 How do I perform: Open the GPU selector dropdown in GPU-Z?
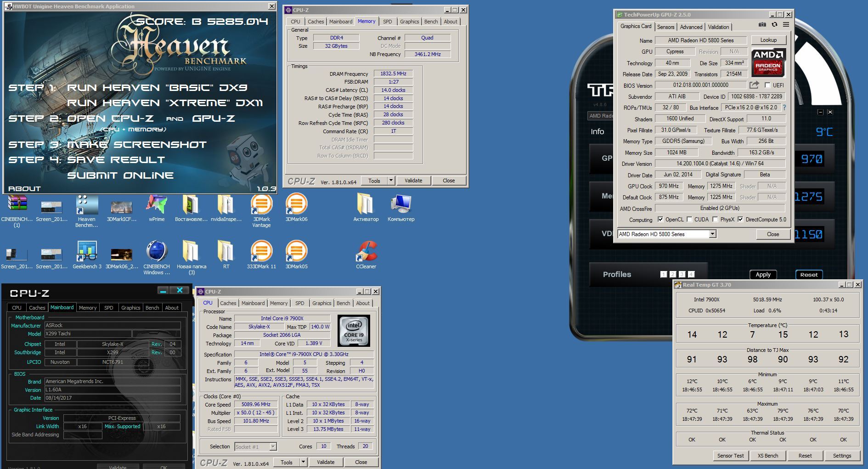point(712,234)
